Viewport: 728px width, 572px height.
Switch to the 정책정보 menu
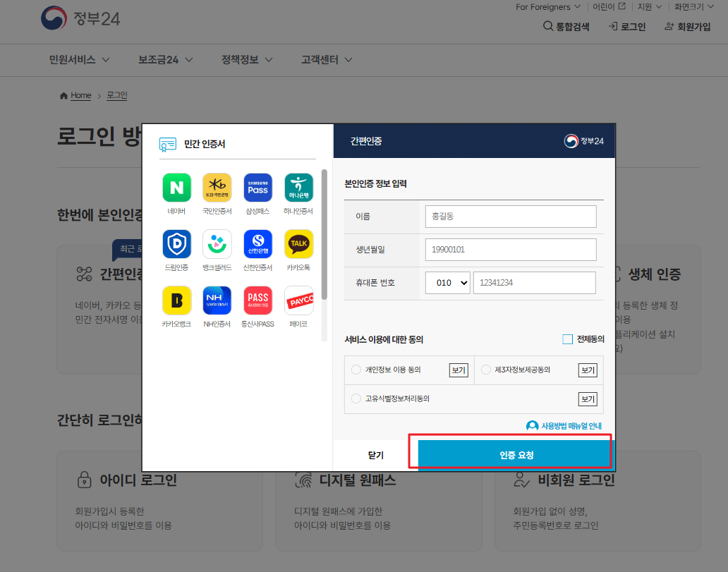click(x=240, y=60)
